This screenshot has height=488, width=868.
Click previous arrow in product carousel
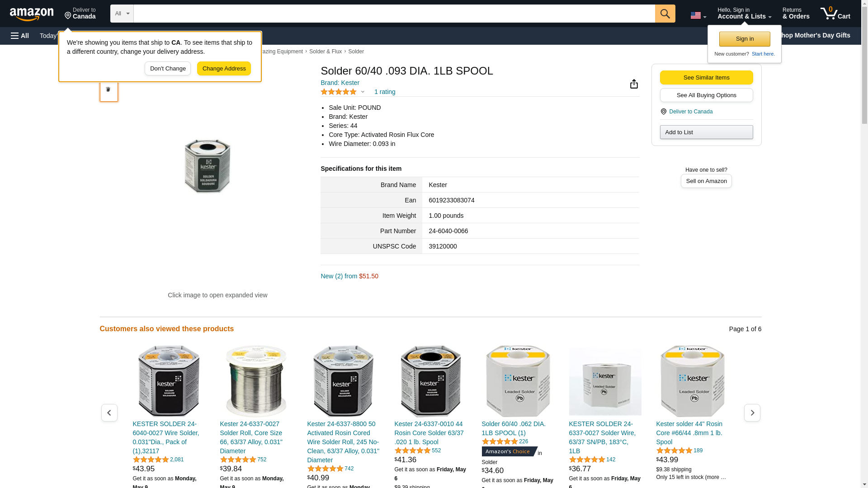click(x=109, y=413)
